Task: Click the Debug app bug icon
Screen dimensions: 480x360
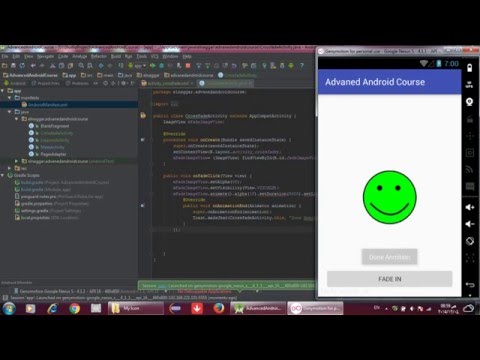Action: [161, 66]
